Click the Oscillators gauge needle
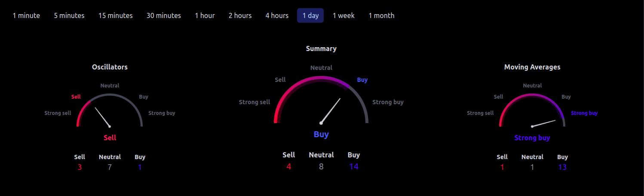The height and width of the screenshot is (196, 644). tap(102, 117)
